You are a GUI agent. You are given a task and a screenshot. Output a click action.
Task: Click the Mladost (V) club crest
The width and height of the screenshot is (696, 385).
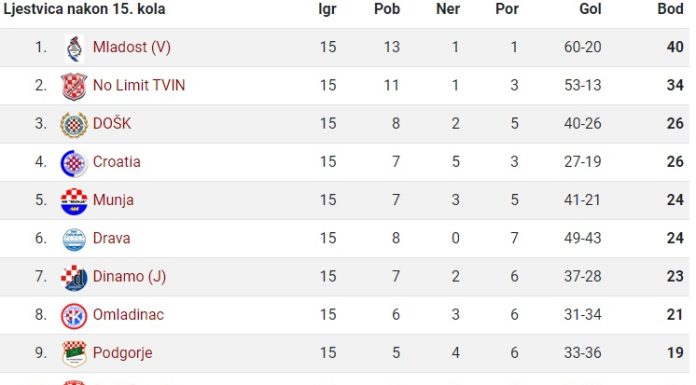tap(74, 48)
